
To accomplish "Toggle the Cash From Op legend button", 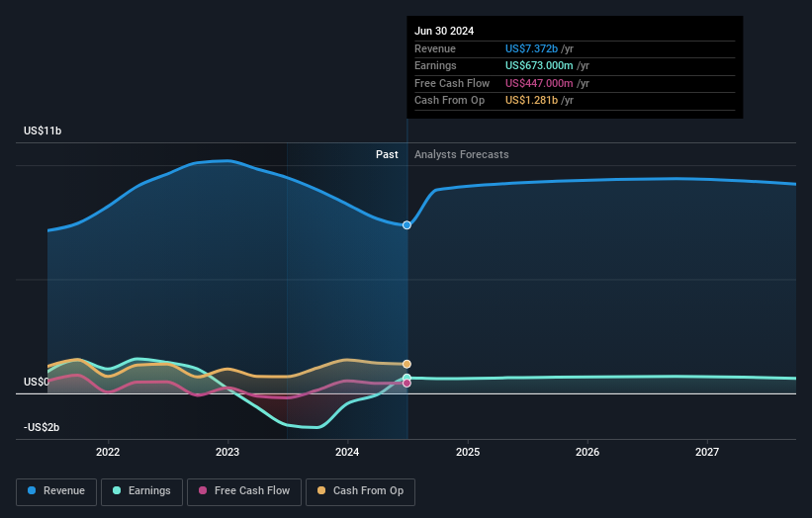I will (360, 491).
